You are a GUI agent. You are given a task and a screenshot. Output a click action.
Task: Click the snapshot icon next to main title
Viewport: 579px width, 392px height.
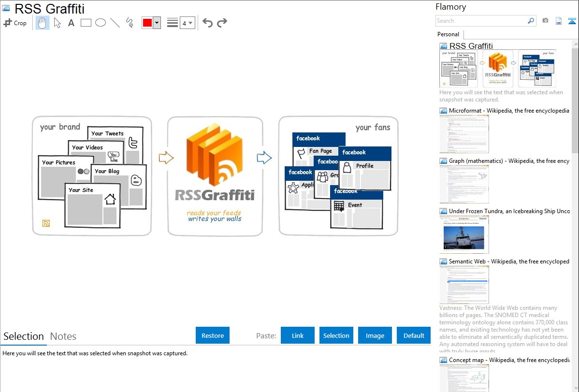(x=6, y=8)
